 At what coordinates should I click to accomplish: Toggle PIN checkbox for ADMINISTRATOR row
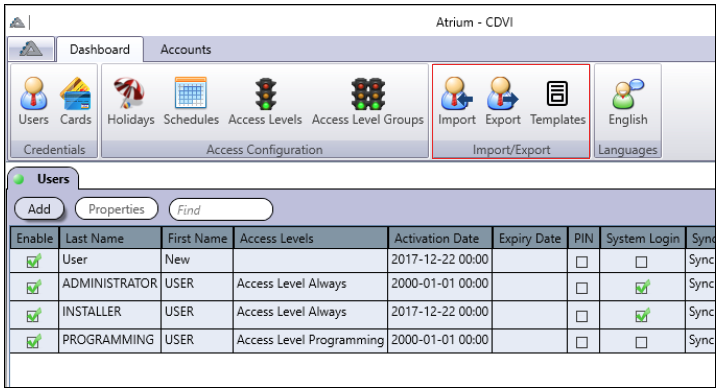pos(582,289)
